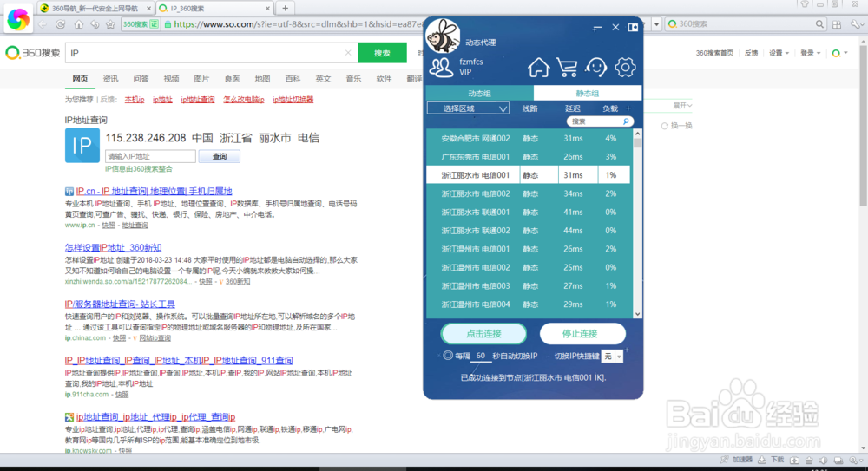Select node 广东东莞市 电信001
The height and width of the screenshot is (471, 868).
click(x=528, y=157)
